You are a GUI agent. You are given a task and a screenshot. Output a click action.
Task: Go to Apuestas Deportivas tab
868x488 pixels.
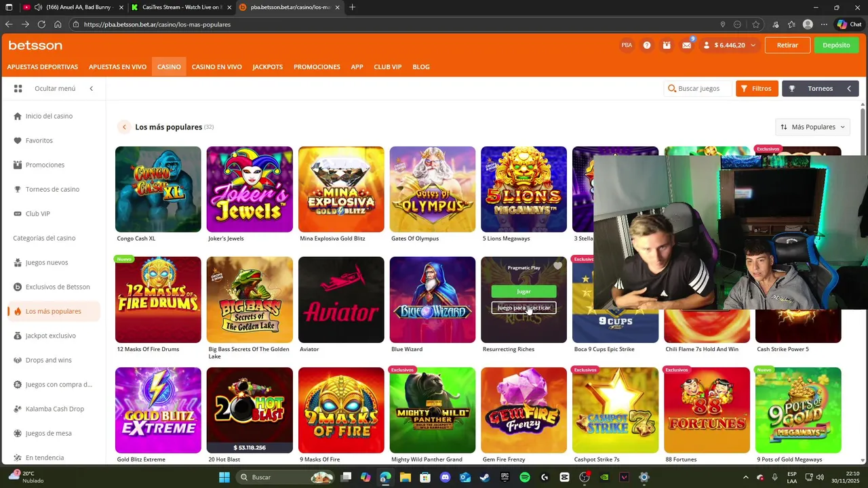click(43, 67)
